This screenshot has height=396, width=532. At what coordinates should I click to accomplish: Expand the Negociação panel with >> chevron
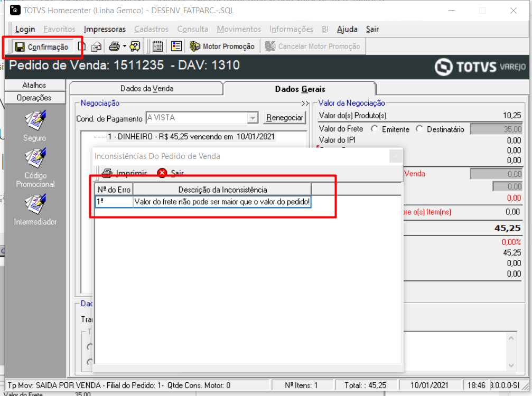305,103
